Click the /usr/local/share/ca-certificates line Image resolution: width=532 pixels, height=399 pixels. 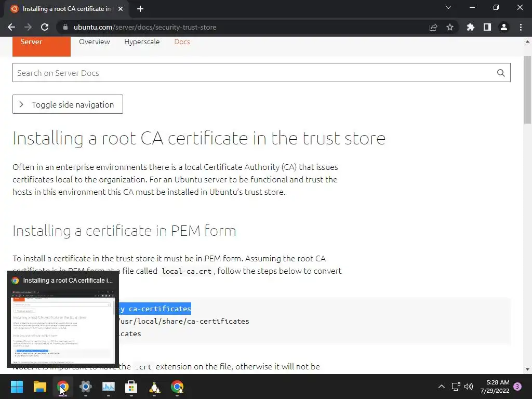point(184,321)
